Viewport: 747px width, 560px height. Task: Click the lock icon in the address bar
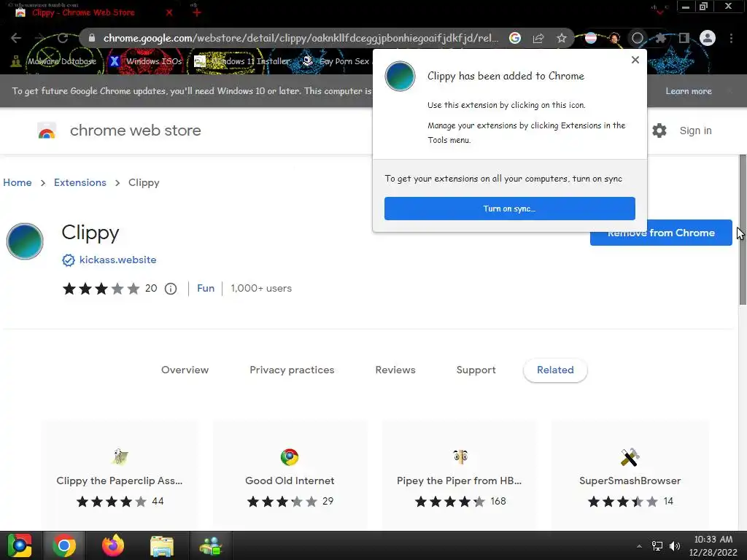point(92,38)
